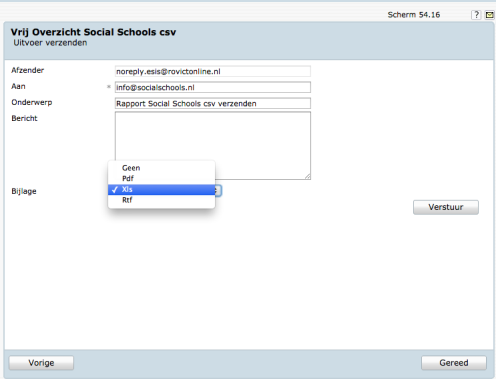This screenshot has width=496, height=379.
Task: Click the Bijlage dropdown arrow
Action: [218, 191]
